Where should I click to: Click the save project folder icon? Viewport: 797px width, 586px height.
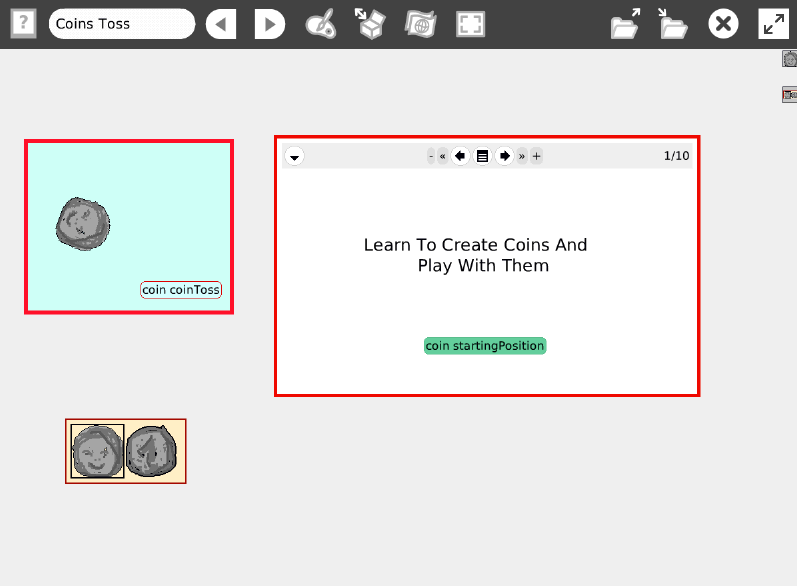pos(673,24)
